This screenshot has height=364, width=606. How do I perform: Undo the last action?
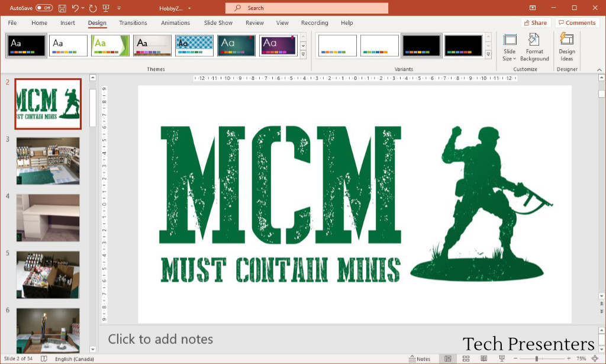(x=75, y=8)
